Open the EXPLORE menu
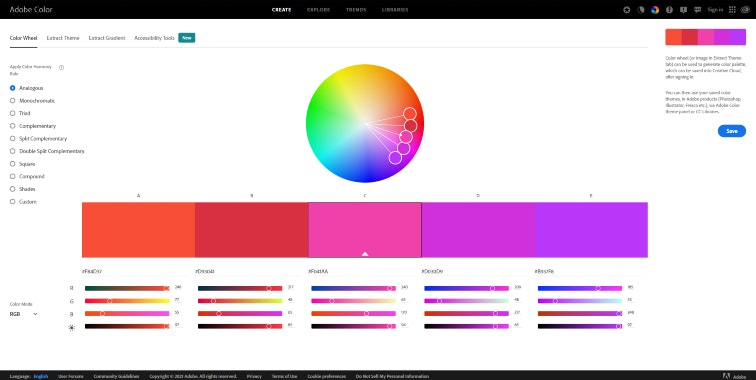This screenshot has width=756, height=380. (x=318, y=10)
